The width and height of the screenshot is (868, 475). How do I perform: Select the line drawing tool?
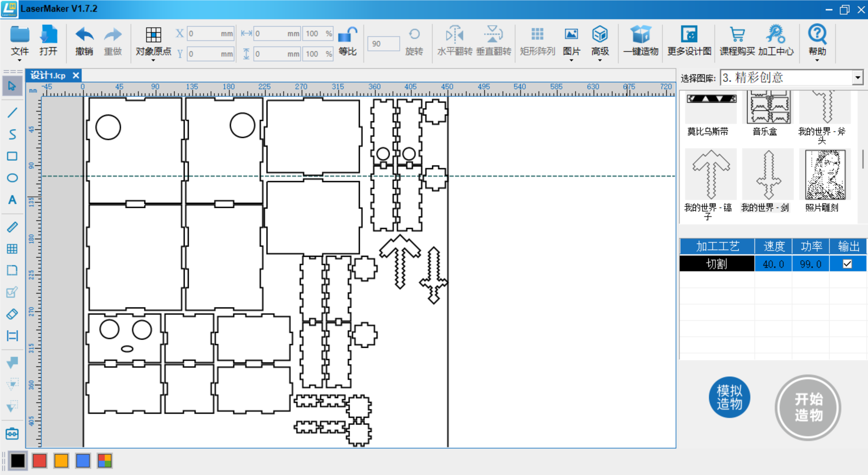12,112
